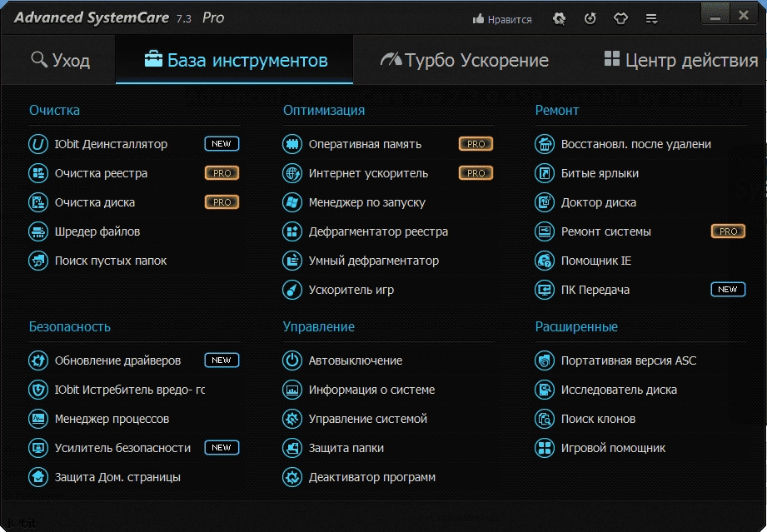Select the База инструментов tab

pyautogui.click(x=234, y=60)
